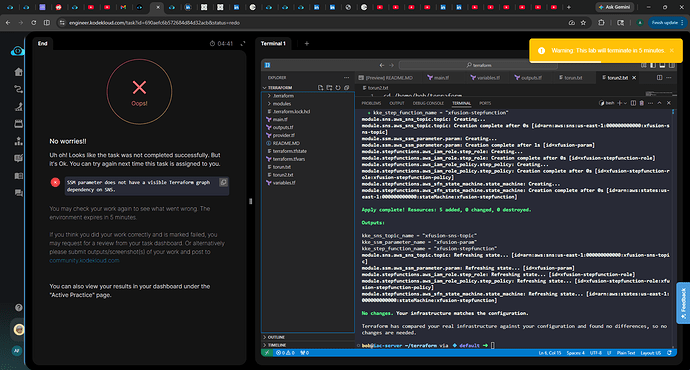Click the KodeKloud cloud logo
This screenshot has width=690, height=370.
coord(18,51)
